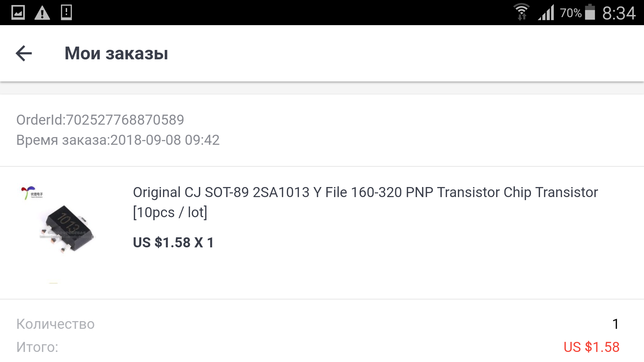Tap the 70% battery percentage text
This screenshot has width=644, height=362.
(571, 13)
